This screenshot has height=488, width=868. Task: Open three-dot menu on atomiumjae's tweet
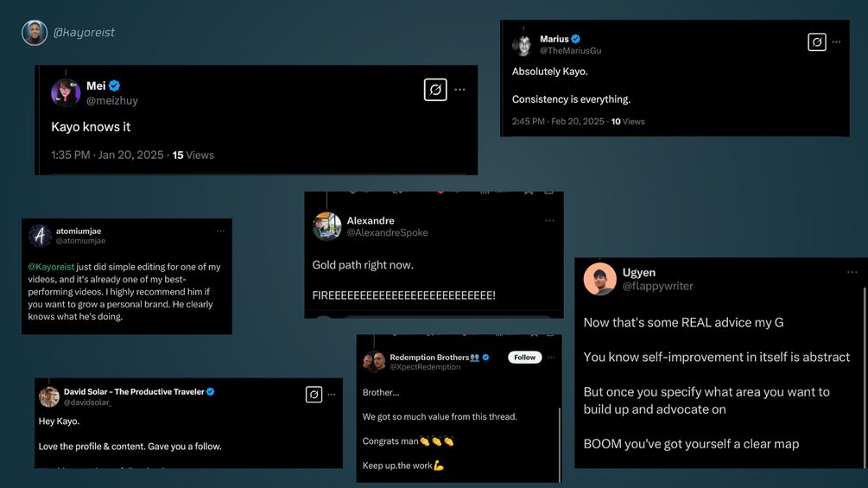(x=221, y=231)
